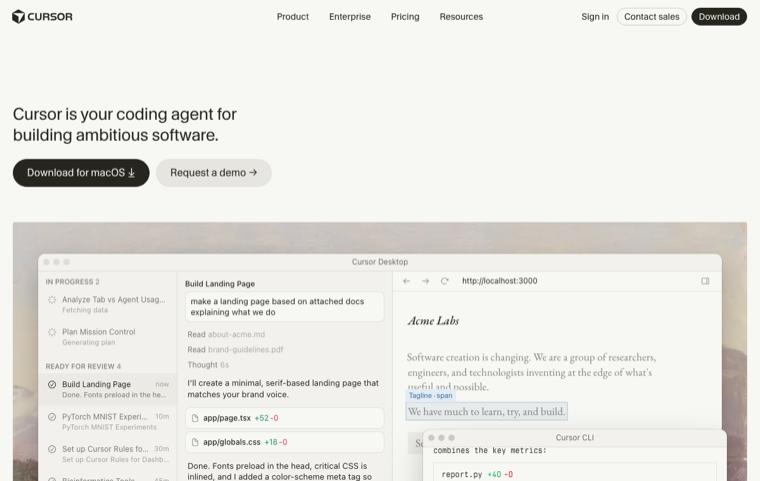Click the Build Landing Page chat title
The image size is (760, 481).
(x=220, y=284)
